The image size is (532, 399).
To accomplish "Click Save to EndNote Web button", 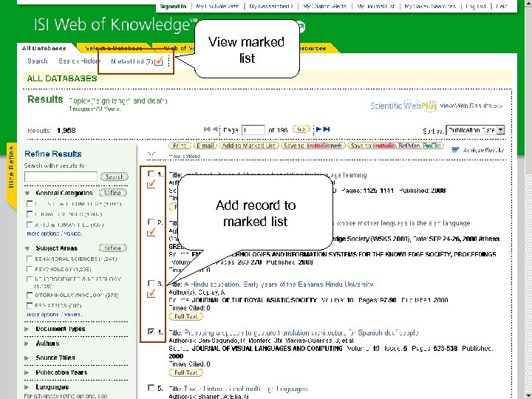I will coord(313,146).
